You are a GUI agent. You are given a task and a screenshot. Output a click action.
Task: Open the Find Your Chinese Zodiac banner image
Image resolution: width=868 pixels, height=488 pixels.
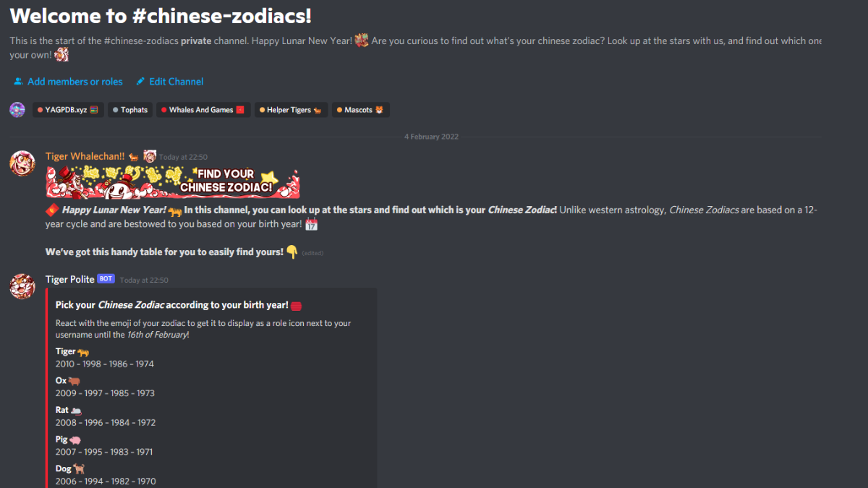pos(173,181)
